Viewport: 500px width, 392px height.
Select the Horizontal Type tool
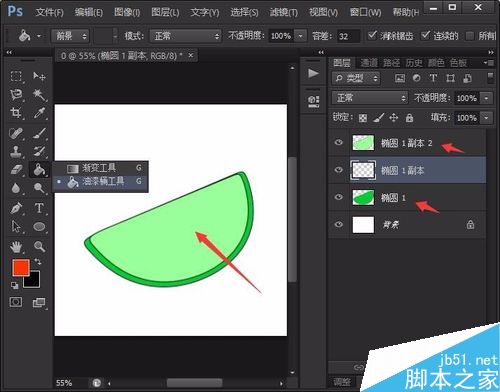(x=39, y=208)
